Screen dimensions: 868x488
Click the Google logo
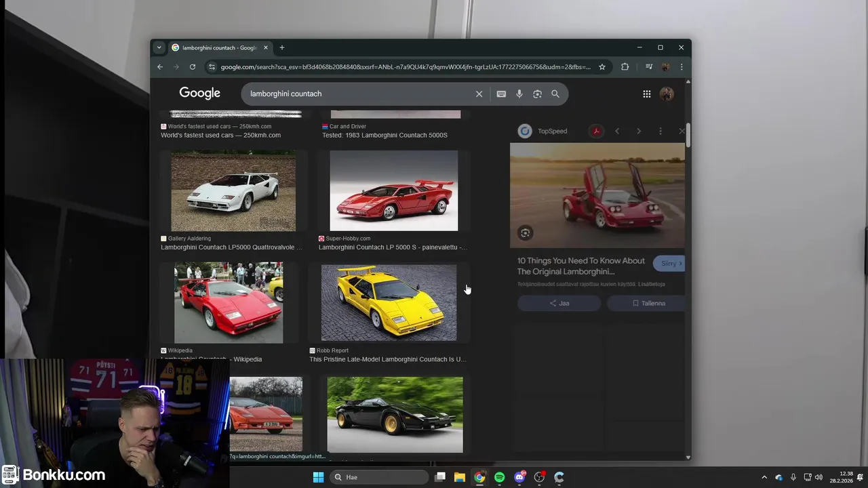(200, 94)
